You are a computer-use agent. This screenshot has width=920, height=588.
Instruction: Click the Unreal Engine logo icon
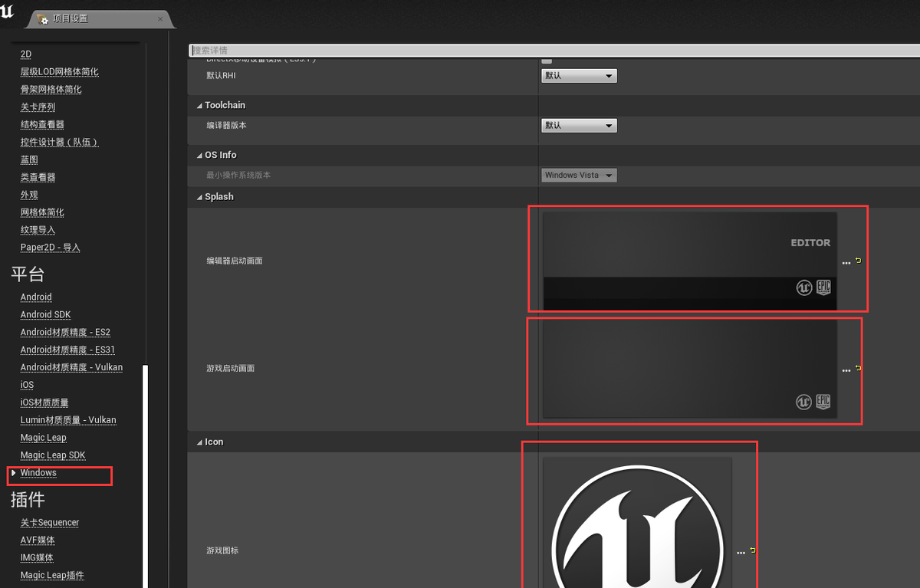tap(6, 10)
